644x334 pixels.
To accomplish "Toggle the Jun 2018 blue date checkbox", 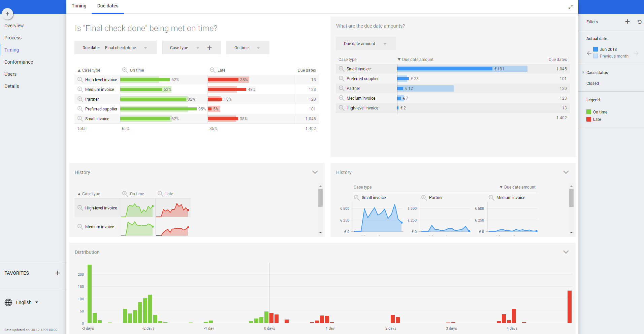I will [595, 49].
